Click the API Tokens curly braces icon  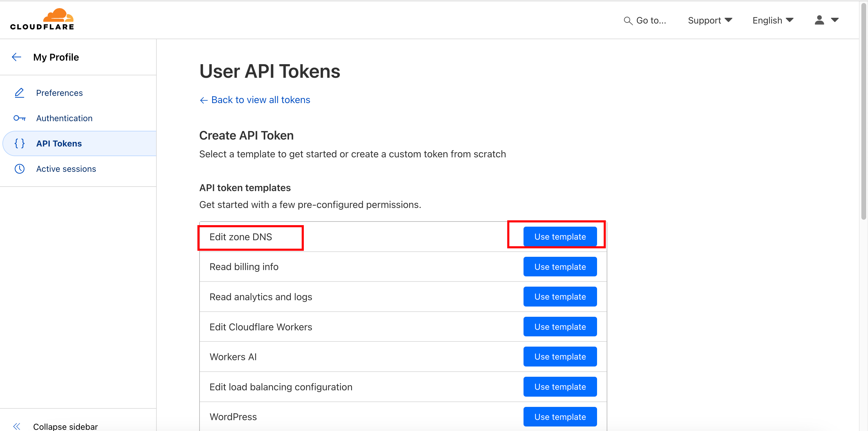tap(20, 143)
